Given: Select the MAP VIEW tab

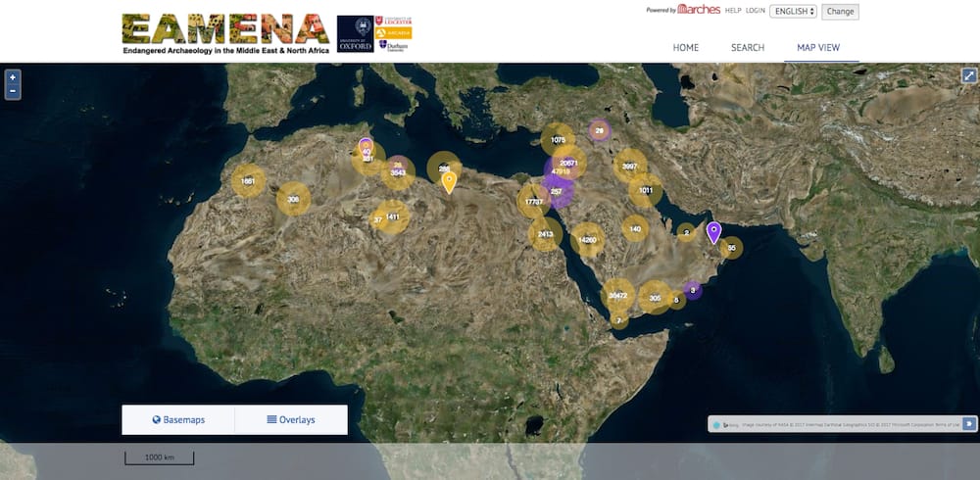Looking at the screenshot, I should coord(818,47).
